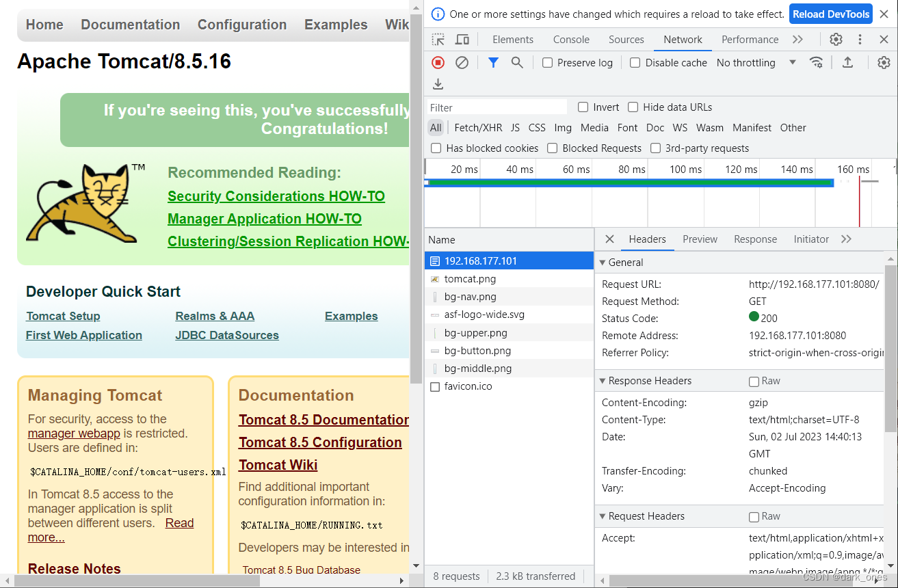Open the Initiator tab
Viewport: 898px width, 588px height.
pyautogui.click(x=811, y=239)
